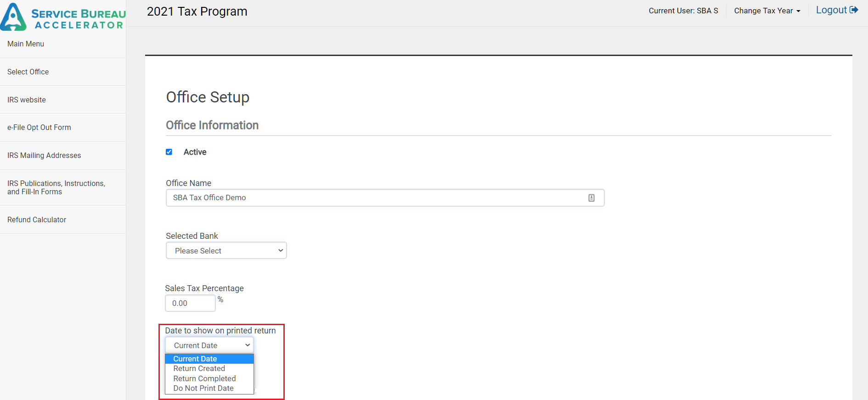Click the Service Bureau Accelerator logo
This screenshot has height=400, width=868.
click(x=63, y=17)
